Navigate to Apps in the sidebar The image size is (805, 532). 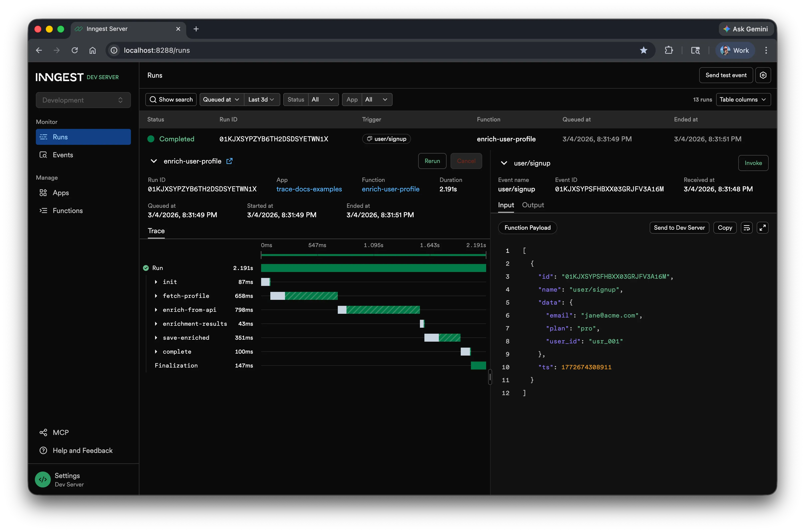[61, 192]
